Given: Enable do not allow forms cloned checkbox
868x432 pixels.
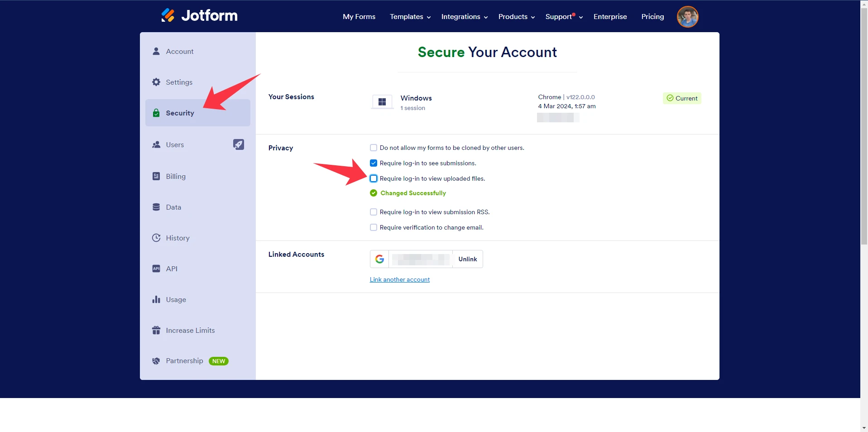Looking at the screenshot, I should pos(374,148).
